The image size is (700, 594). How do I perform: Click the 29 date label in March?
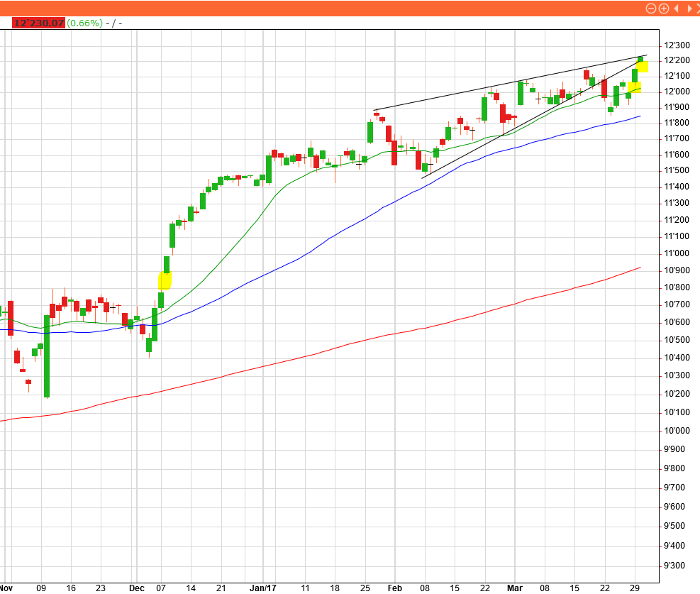(634, 588)
